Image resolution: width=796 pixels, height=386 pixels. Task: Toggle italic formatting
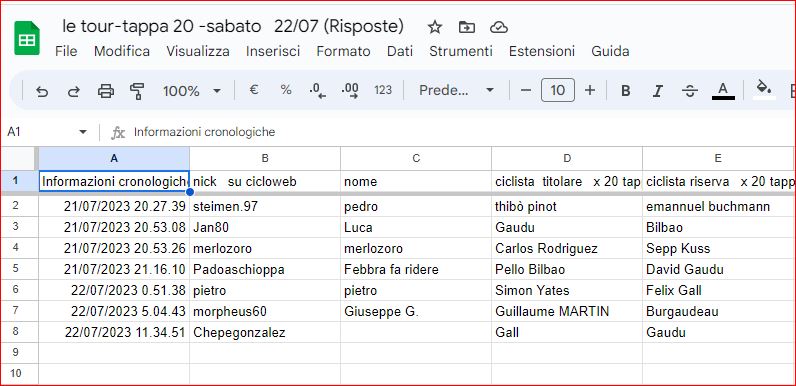pos(657,91)
